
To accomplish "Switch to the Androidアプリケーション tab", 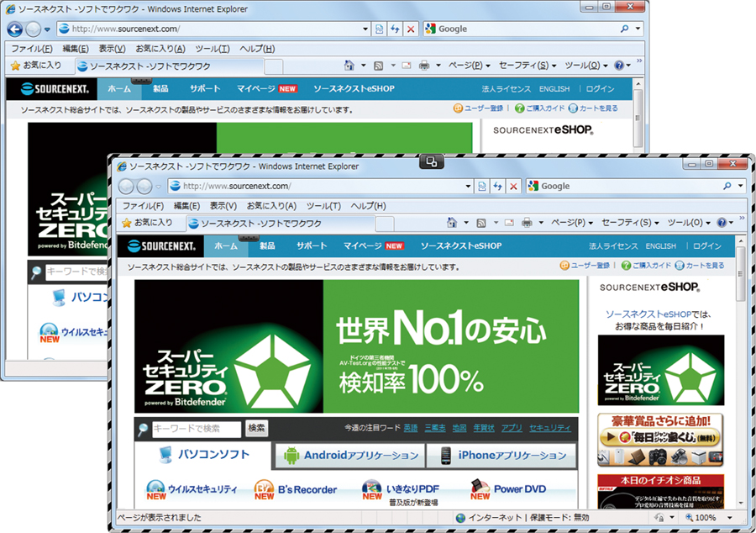I will (x=350, y=456).
